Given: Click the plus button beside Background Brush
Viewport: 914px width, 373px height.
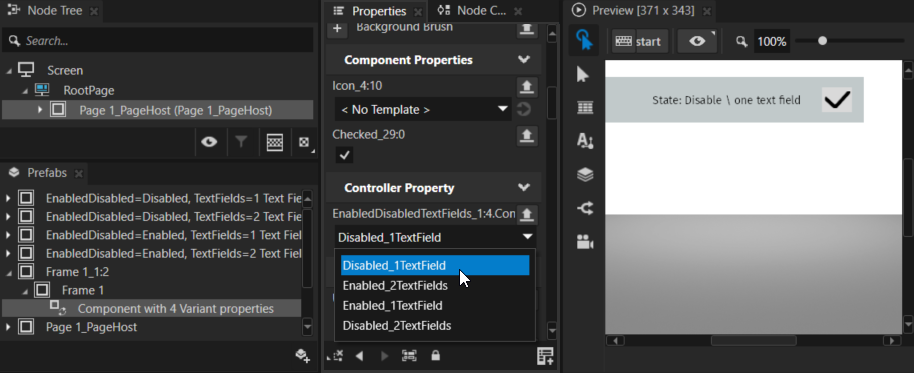Looking at the screenshot, I should tap(337, 29).
